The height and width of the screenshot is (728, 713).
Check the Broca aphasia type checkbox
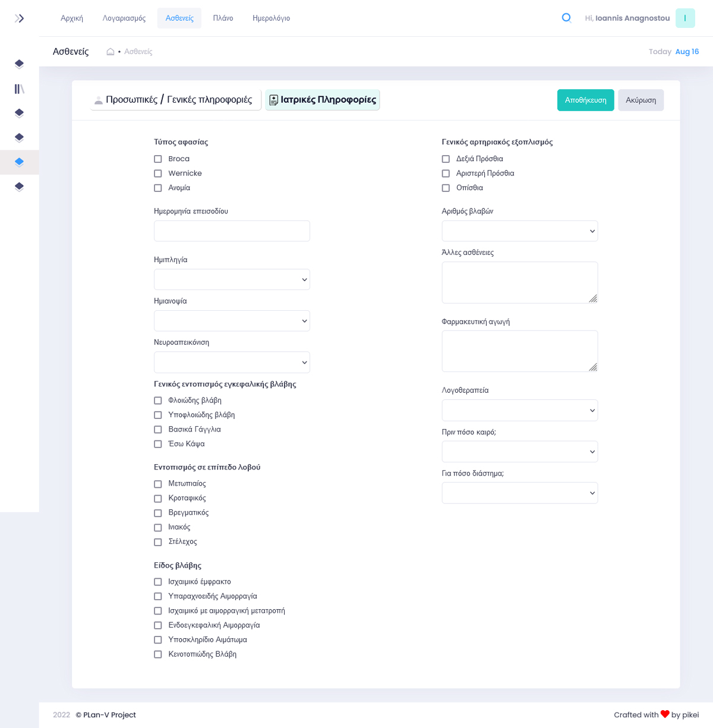point(158,159)
